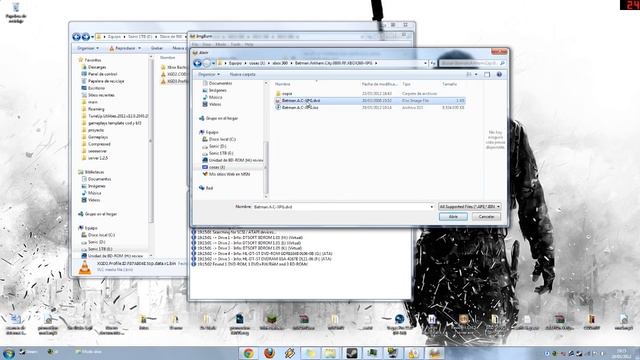The width and height of the screenshot is (640, 360).
Task: Click the Abrir button
Action: coord(453,217)
